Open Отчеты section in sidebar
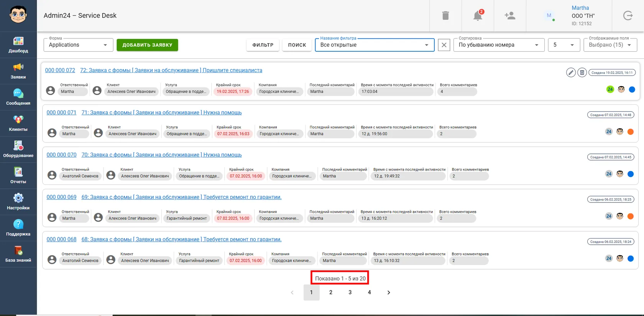Image resolution: width=644 pixels, height=316 pixels. (x=18, y=176)
